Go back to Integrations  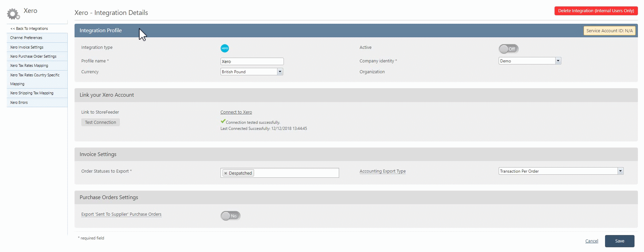coord(37,28)
